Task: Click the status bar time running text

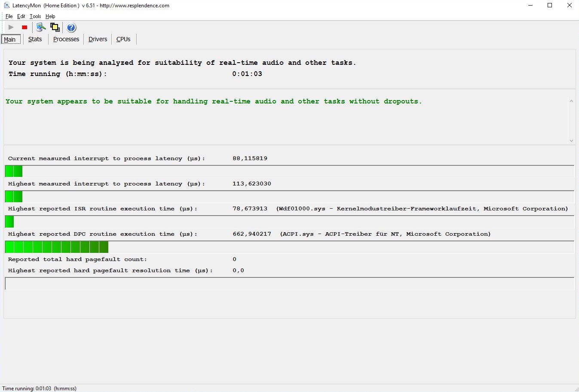Action: point(40,389)
